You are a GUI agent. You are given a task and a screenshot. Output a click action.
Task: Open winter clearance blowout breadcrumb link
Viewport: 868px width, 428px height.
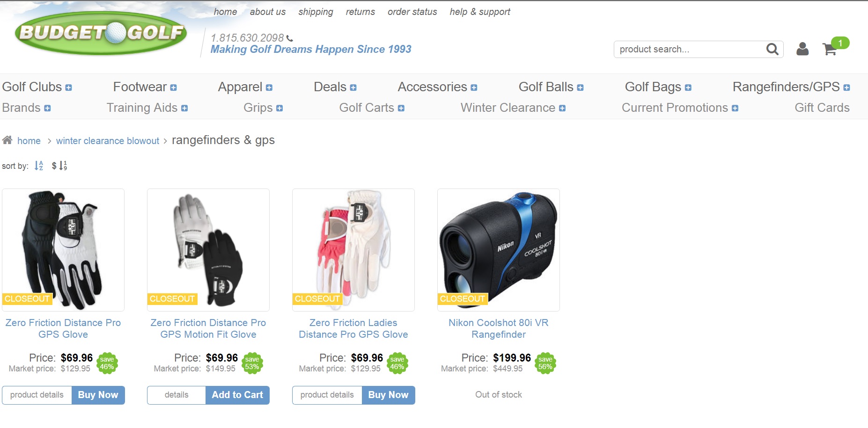108,141
